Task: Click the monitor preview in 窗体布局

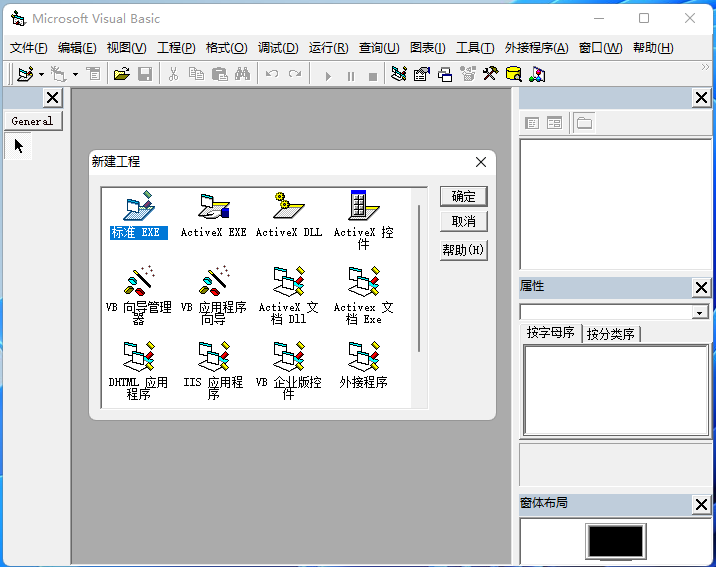Action: pyautogui.click(x=616, y=541)
